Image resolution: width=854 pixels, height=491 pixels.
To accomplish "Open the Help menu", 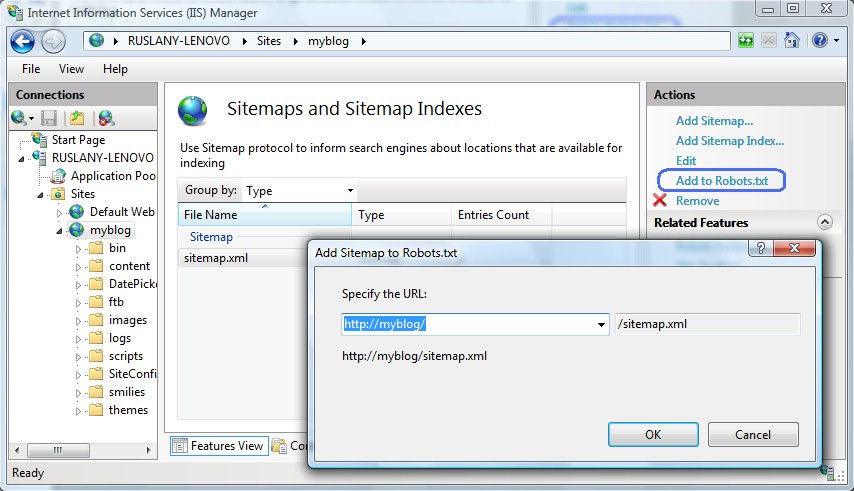I will coord(115,69).
